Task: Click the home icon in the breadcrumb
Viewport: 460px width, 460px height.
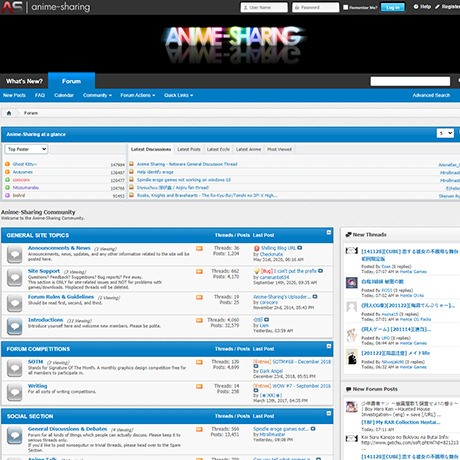Action: 9,113
